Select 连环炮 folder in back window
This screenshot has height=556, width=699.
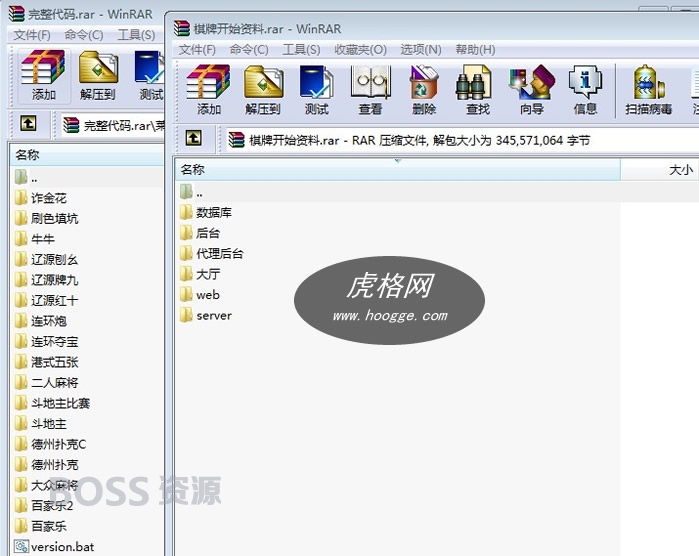pyautogui.click(x=41, y=321)
